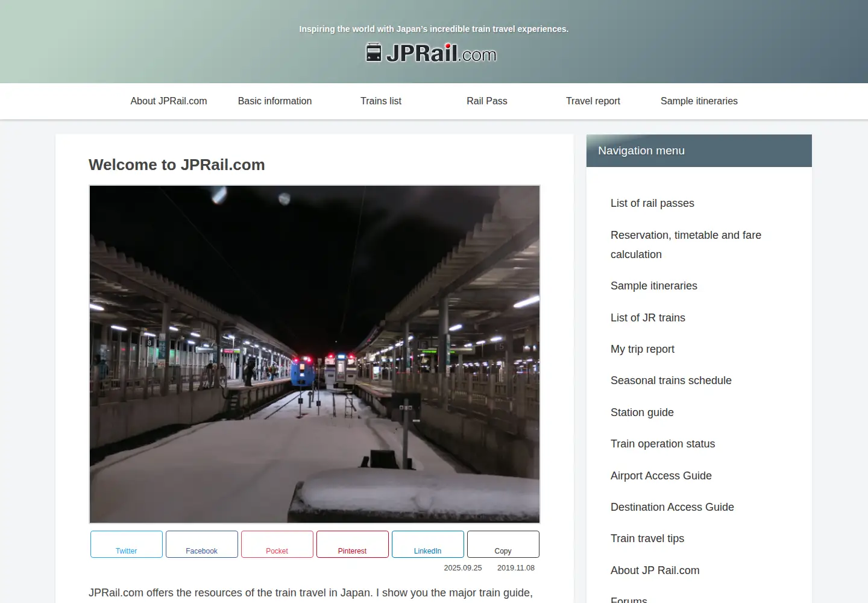Viewport: 868px width, 603px height.
Task: Visit Sample itineraries in Navigation menu sidebar
Action: [654, 286]
